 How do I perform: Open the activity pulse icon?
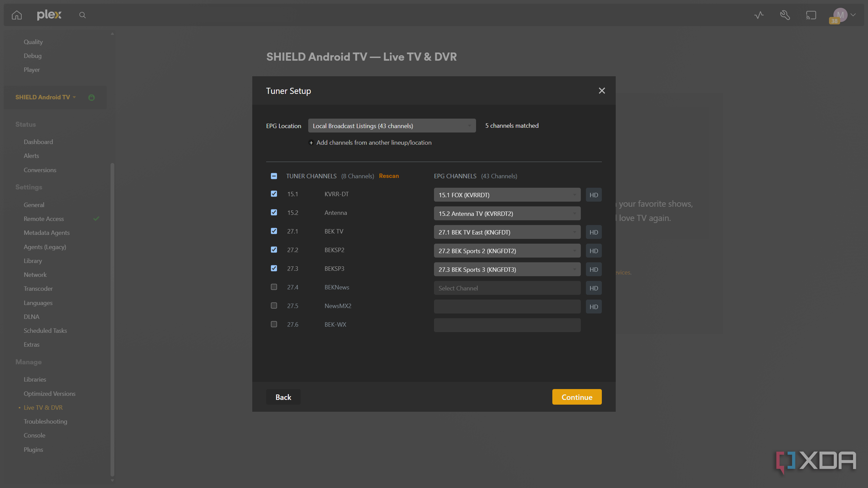(759, 15)
